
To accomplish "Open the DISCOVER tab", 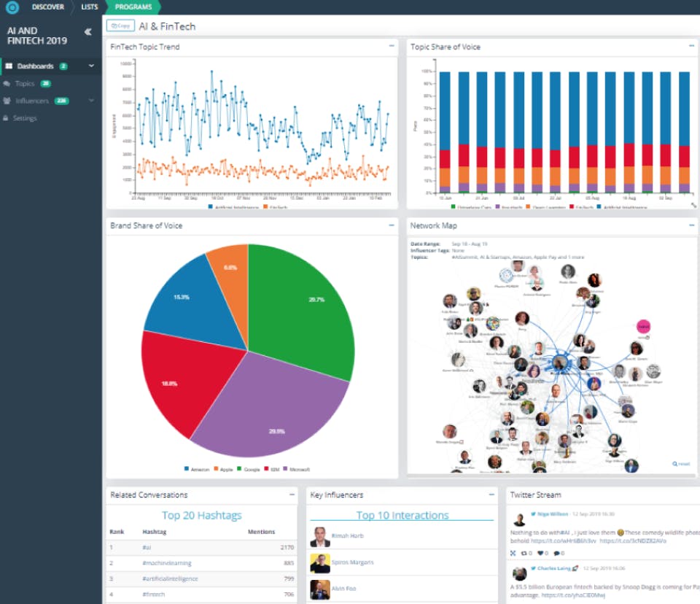I will pos(48,7).
